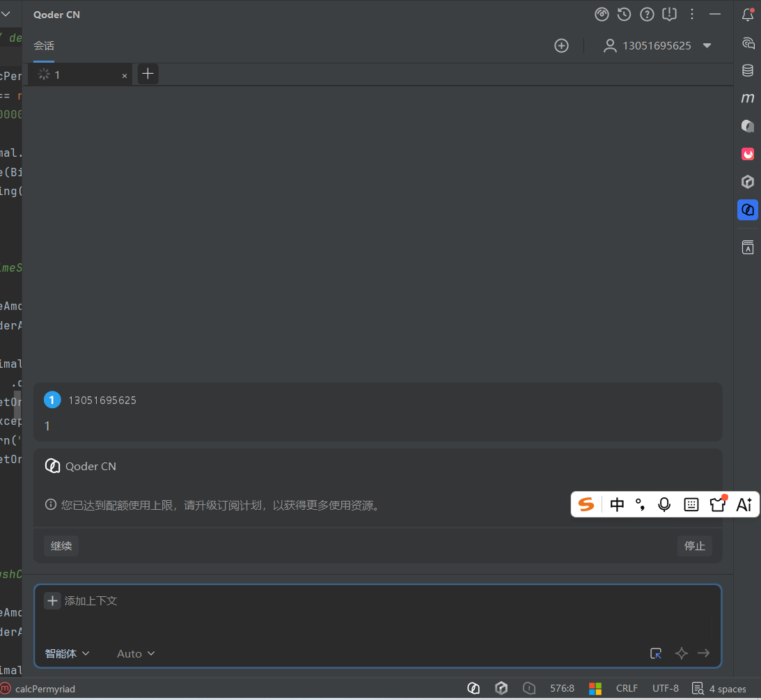Screen dimensions: 761x700
Task: Open the AI chat bubbles tool window icon
Action: point(748,43)
